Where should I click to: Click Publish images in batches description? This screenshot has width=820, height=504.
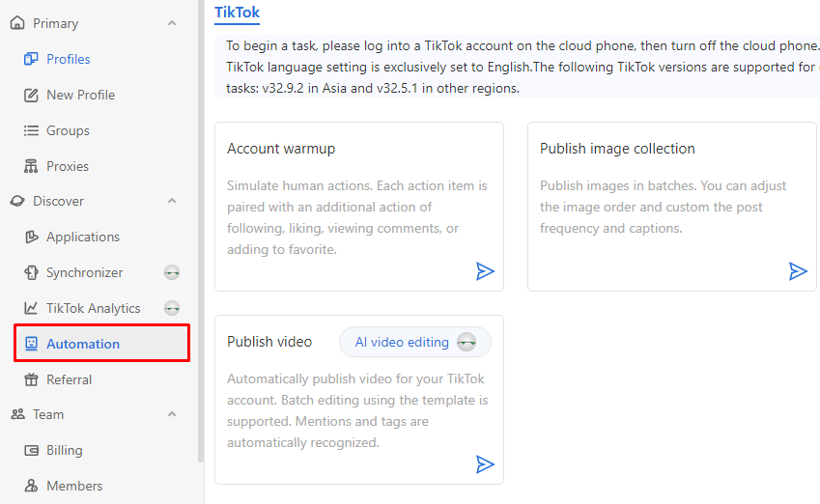663,207
